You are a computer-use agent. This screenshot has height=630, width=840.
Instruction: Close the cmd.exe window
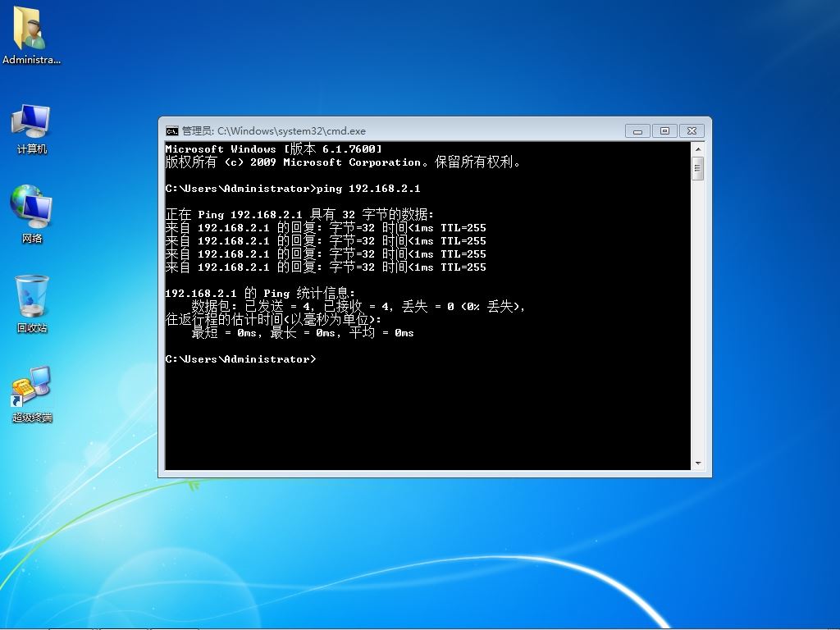click(x=692, y=130)
